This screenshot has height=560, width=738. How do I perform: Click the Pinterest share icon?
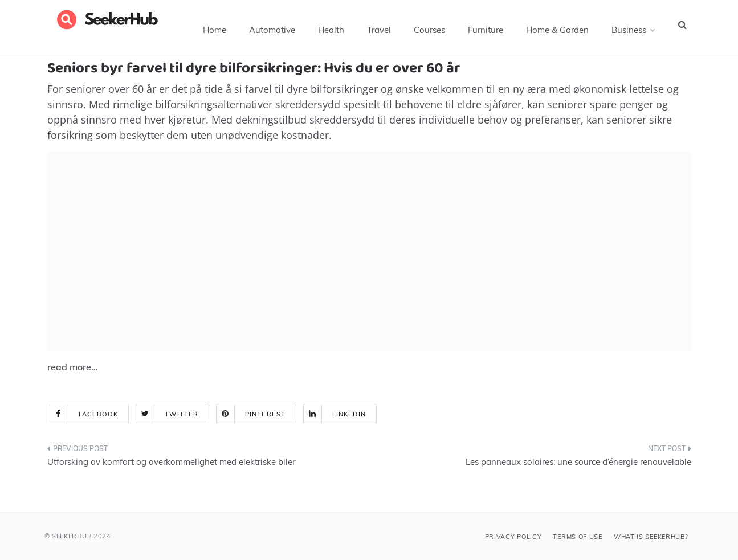(x=225, y=414)
